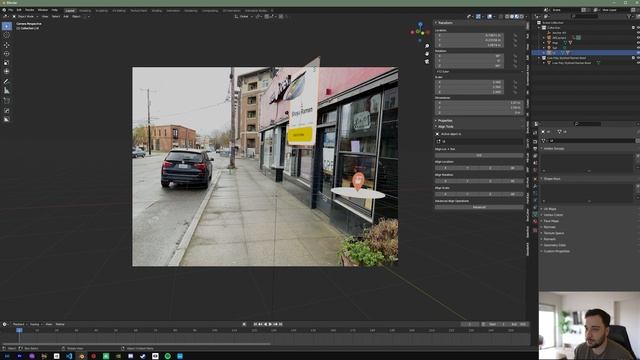Image resolution: width=640 pixels, height=360 pixels.
Task: Open the viewport Add menu
Action: (x=66, y=17)
